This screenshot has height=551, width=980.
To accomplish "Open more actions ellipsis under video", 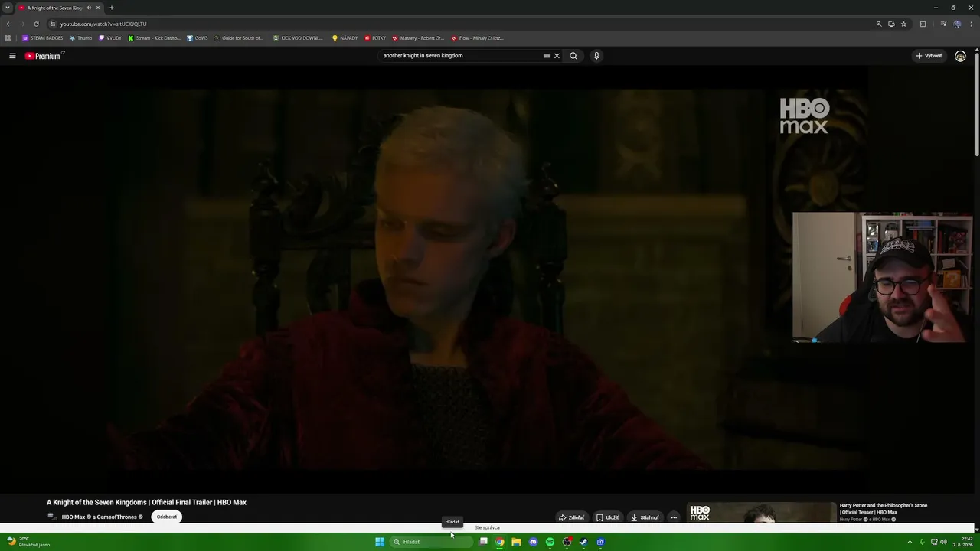I will point(674,517).
